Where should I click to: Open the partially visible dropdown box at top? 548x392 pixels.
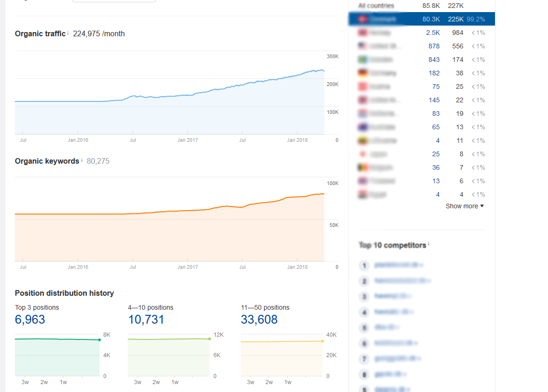114,1
